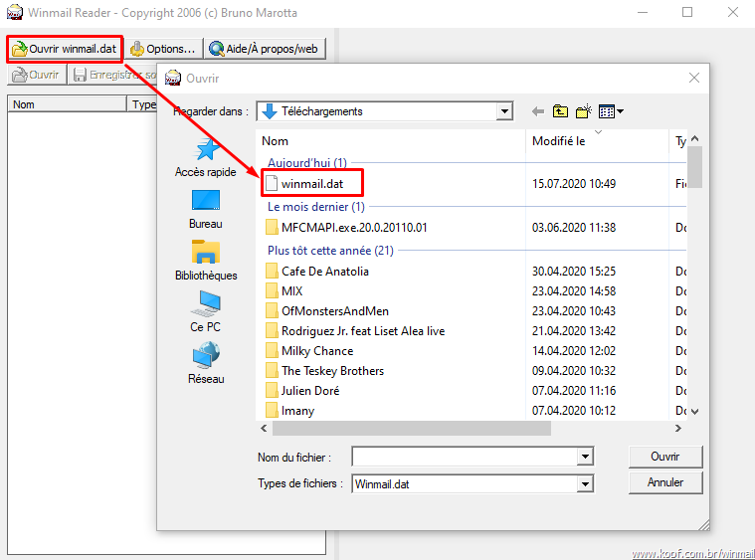Click the Ouvrir button in the dialog
This screenshot has height=560, width=755.
pos(665,457)
